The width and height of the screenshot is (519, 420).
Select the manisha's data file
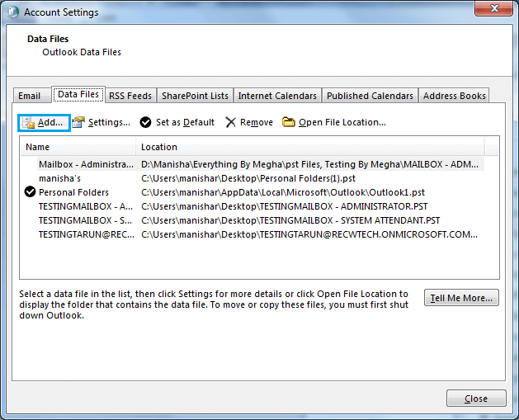tap(252, 178)
